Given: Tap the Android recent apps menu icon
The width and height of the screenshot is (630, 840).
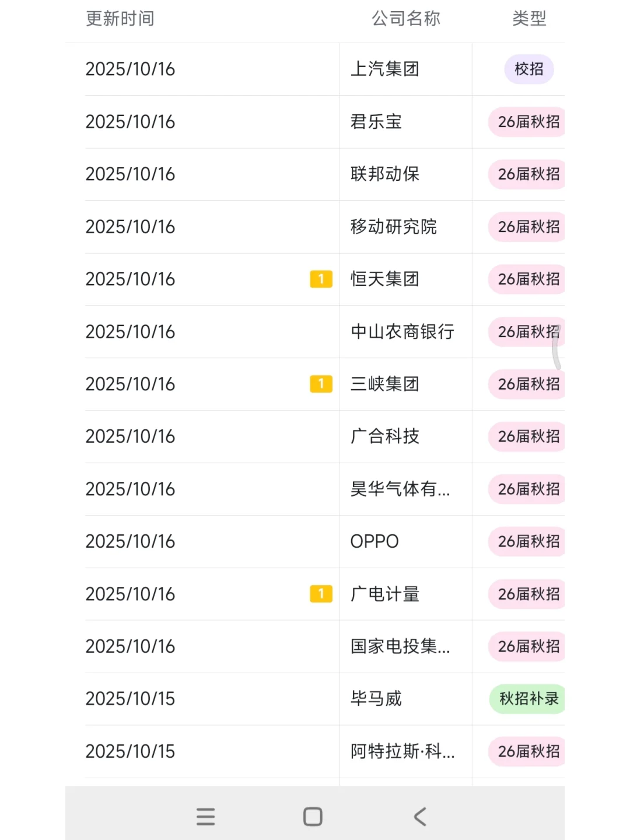Looking at the screenshot, I should [205, 816].
